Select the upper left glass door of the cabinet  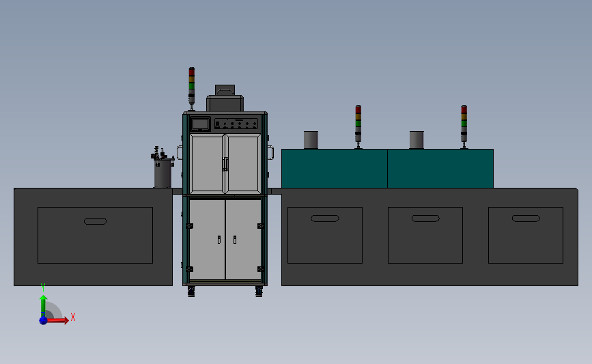click(208, 163)
